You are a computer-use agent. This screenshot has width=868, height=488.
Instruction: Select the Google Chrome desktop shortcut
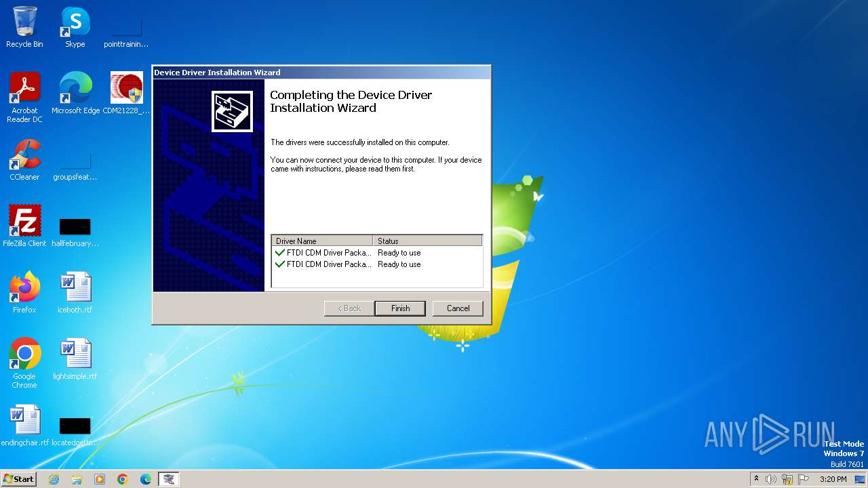pos(24,364)
